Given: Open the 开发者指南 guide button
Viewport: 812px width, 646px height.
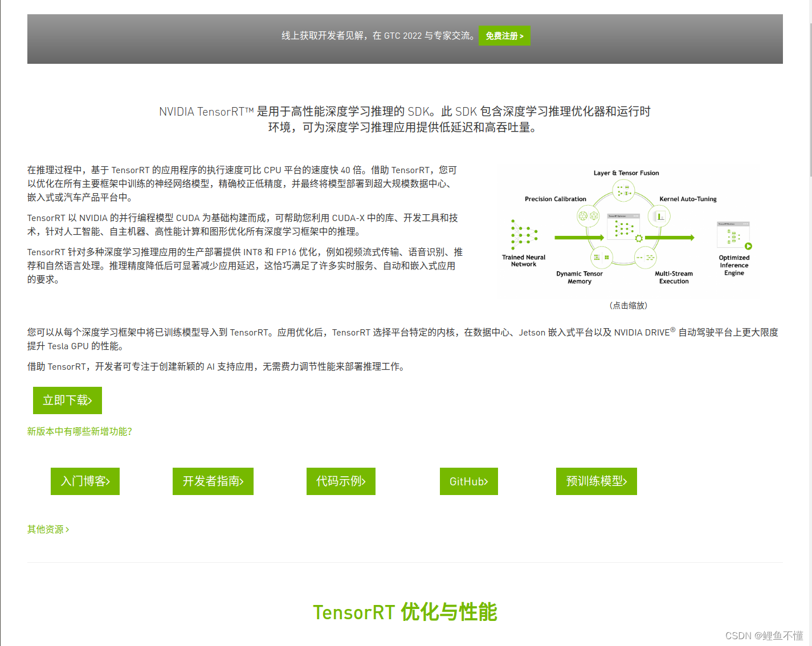Looking at the screenshot, I should [213, 481].
